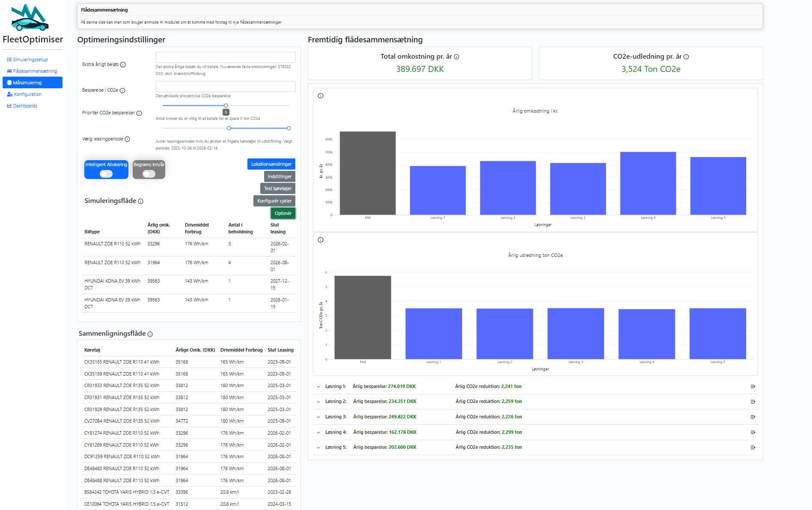This screenshot has height=510, width=812.
Task: Click the Lokationsændringer button
Action: 271,164
